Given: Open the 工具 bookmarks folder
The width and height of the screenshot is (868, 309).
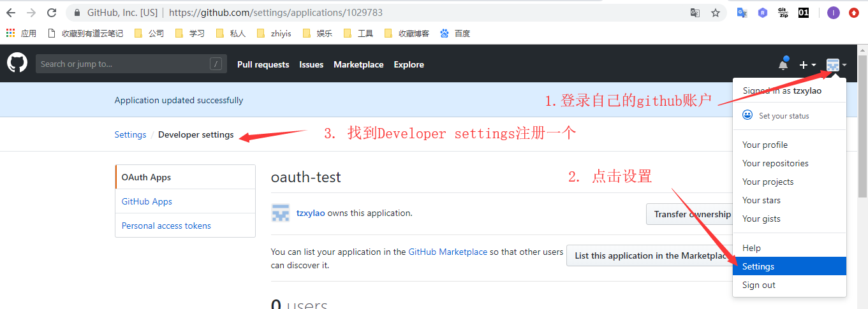Looking at the screenshot, I should 358,33.
